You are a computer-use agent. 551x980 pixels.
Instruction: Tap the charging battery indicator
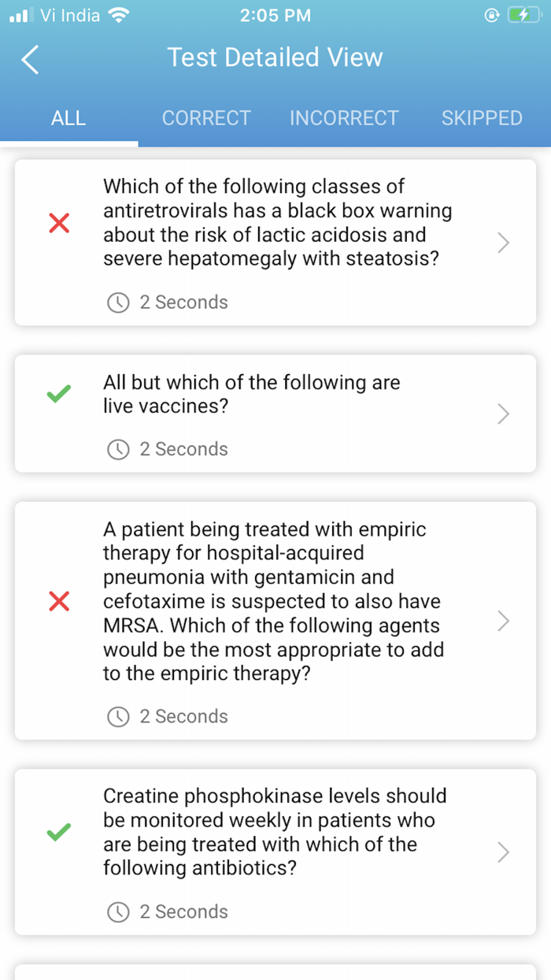(523, 14)
